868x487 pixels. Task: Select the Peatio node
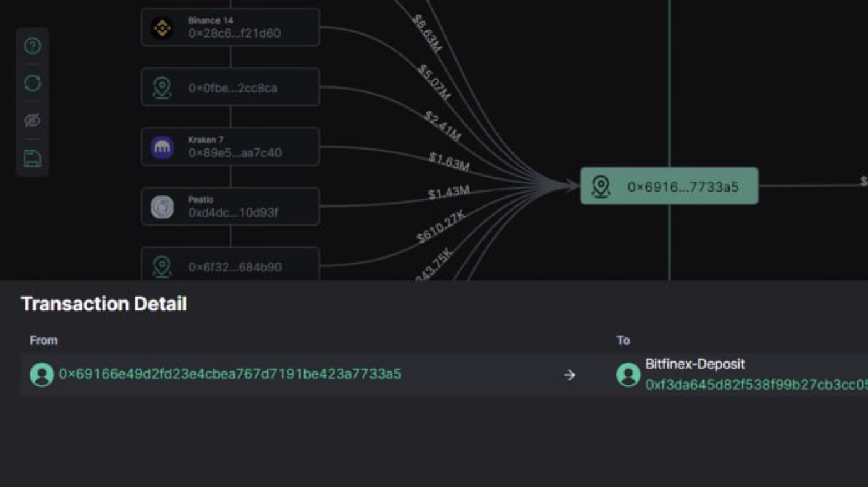click(230, 206)
